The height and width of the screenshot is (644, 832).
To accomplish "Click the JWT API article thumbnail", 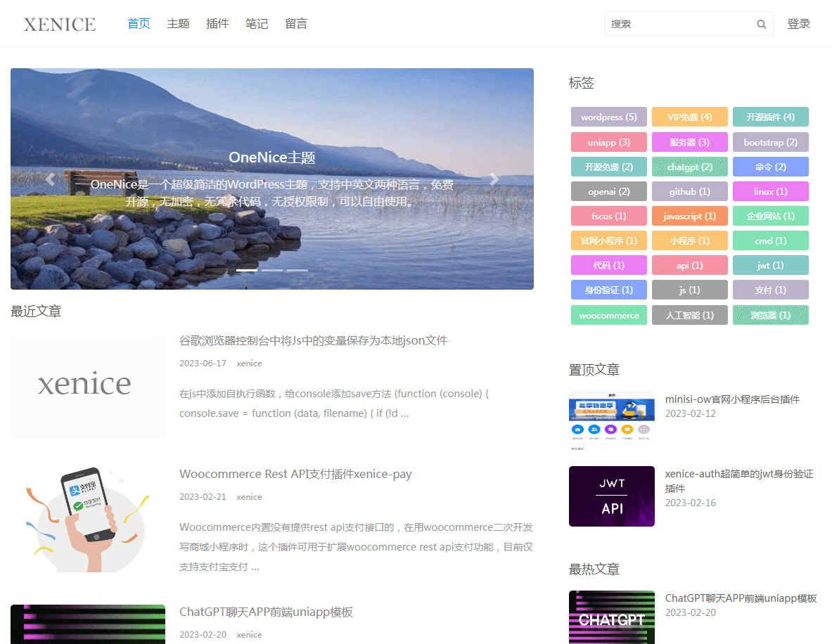I will [x=611, y=496].
